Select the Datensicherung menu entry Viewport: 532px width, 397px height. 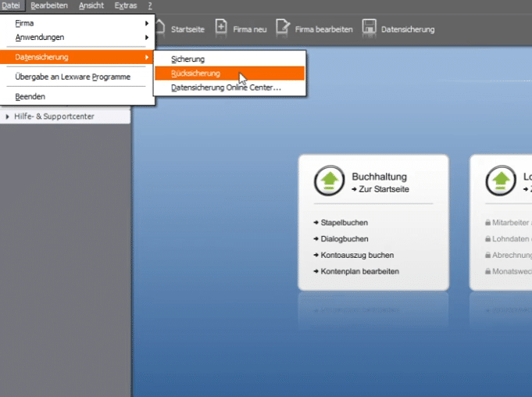[x=77, y=57]
